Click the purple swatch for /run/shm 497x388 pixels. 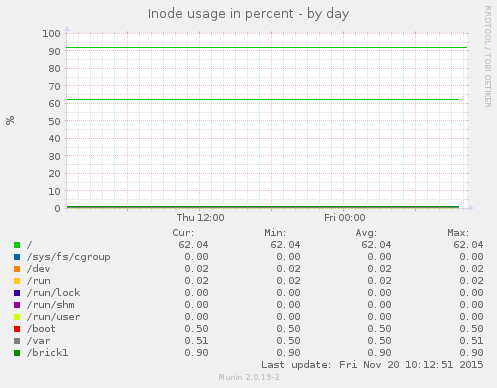click(17, 305)
